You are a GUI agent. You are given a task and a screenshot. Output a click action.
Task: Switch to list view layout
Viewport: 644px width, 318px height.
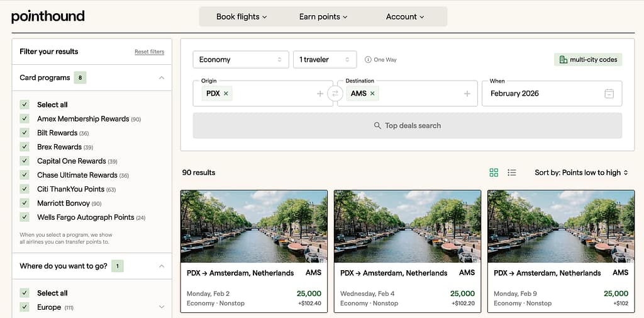512,173
